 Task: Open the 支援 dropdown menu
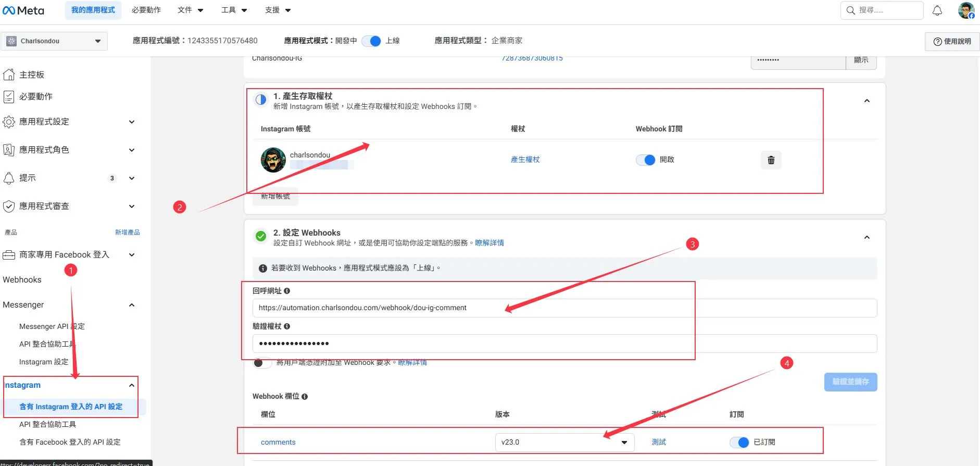click(x=278, y=10)
